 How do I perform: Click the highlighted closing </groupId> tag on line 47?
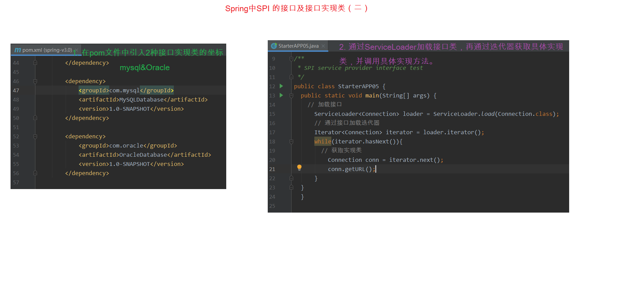[x=157, y=90]
